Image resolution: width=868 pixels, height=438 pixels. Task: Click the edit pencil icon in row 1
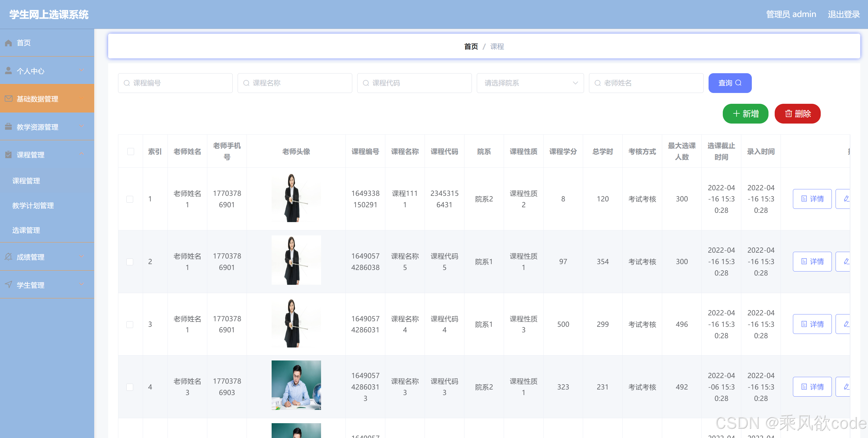(846, 199)
